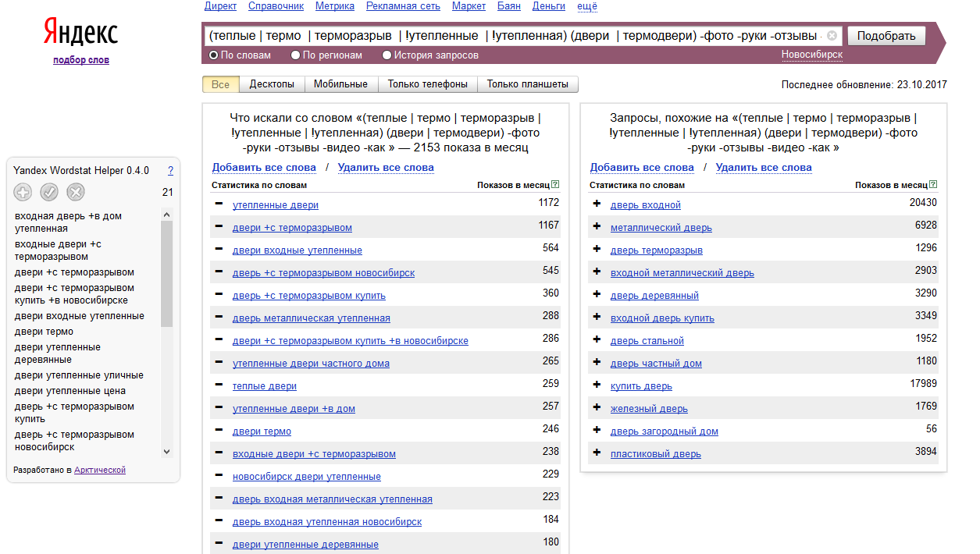Open "Справочник" in the top navigation

click(x=276, y=6)
